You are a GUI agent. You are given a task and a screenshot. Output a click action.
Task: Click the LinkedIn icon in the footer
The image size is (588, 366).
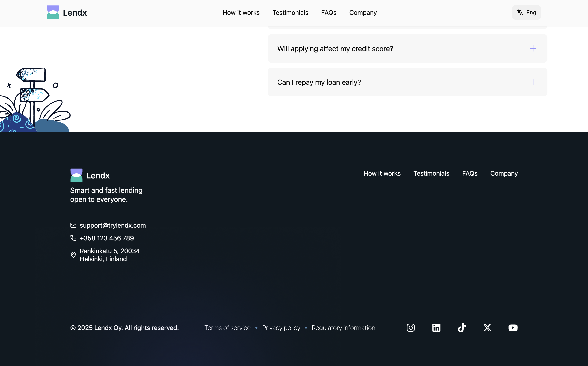pos(436,328)
